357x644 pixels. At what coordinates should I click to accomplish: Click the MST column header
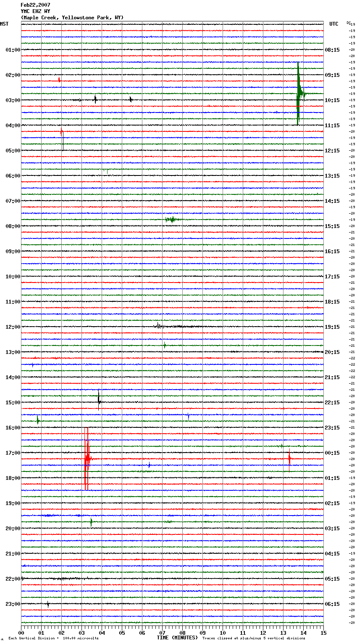pos(4,24)
